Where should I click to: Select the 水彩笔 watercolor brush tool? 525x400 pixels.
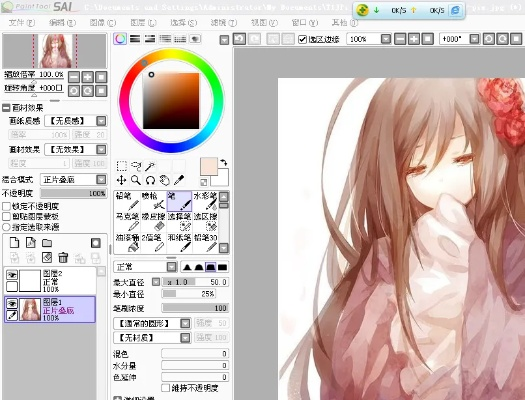tap(205, 201)
